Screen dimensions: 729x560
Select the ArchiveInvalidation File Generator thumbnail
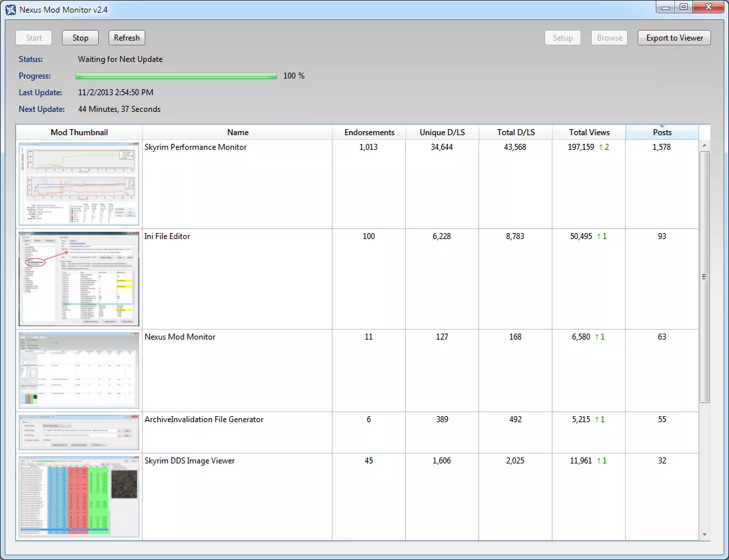point(79,432)
